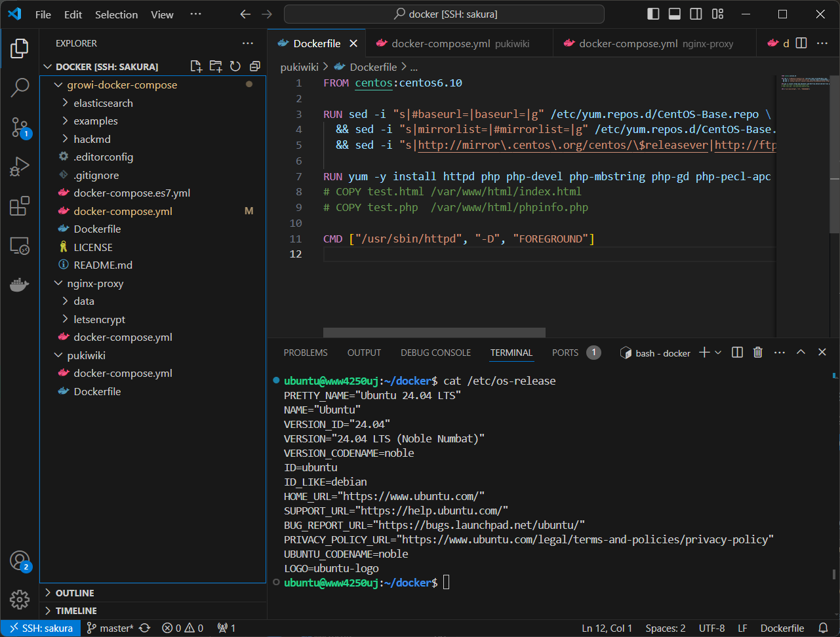
Task: Switch to DEBUG CONSOLE panel tab
Action: point(436,353)
